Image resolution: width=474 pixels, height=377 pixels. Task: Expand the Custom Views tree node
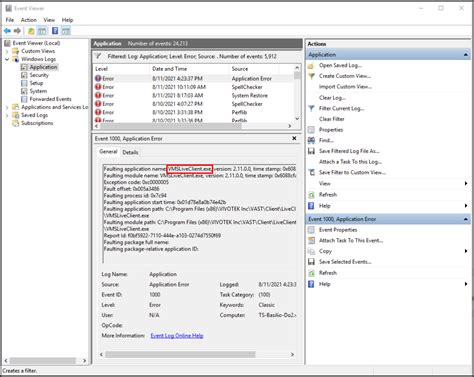click(7, 51)
